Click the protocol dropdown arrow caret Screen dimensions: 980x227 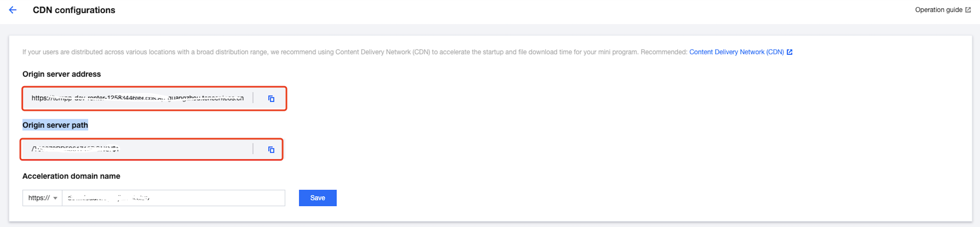(56, 198)
